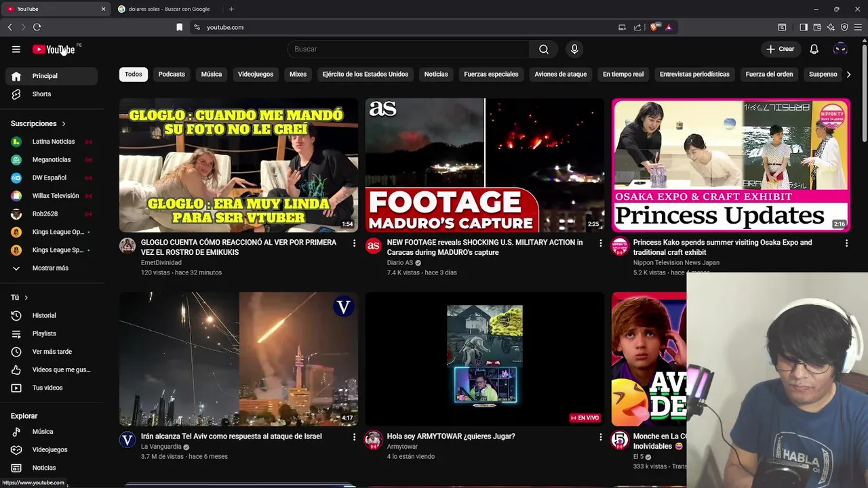Select the Aviones de ataque chip
The width and height of the screenshot is (868, 488).
[x=560, y=74]
